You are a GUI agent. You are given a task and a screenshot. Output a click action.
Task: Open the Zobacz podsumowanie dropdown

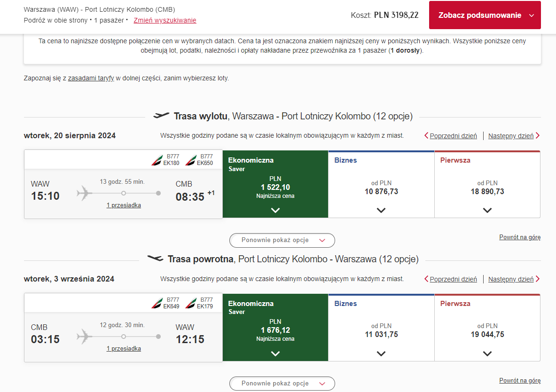(485, 15)
